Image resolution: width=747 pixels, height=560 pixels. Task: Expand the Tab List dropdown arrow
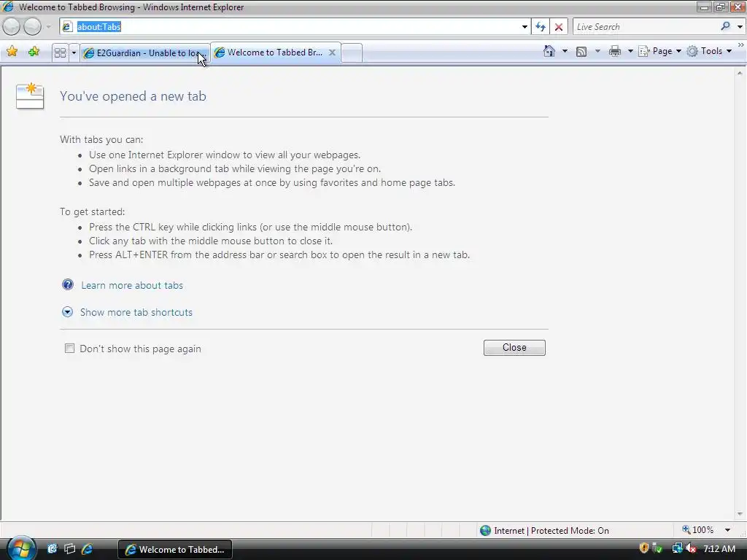74,52
